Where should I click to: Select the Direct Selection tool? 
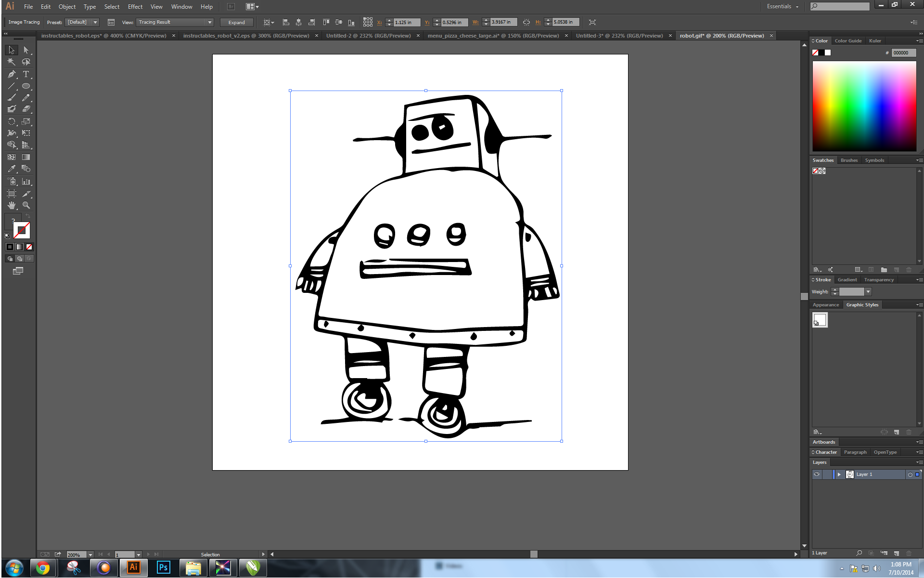point(26,50)
